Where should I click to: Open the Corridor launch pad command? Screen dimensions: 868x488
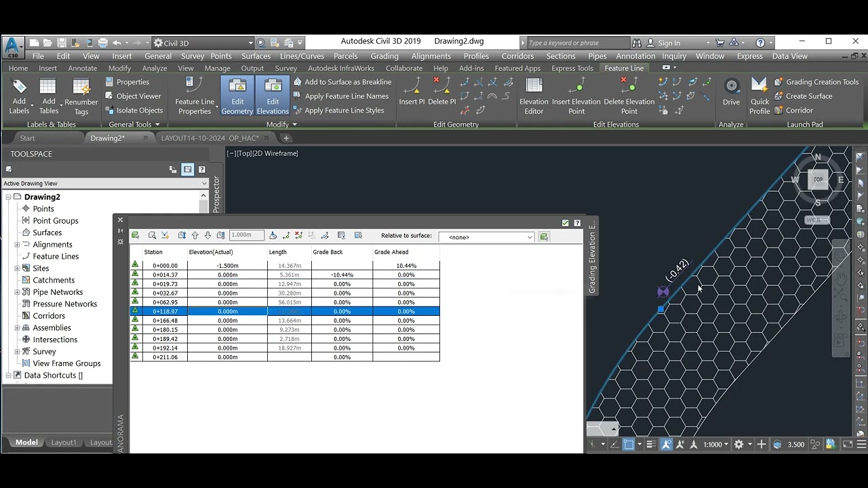click(793, 110)
